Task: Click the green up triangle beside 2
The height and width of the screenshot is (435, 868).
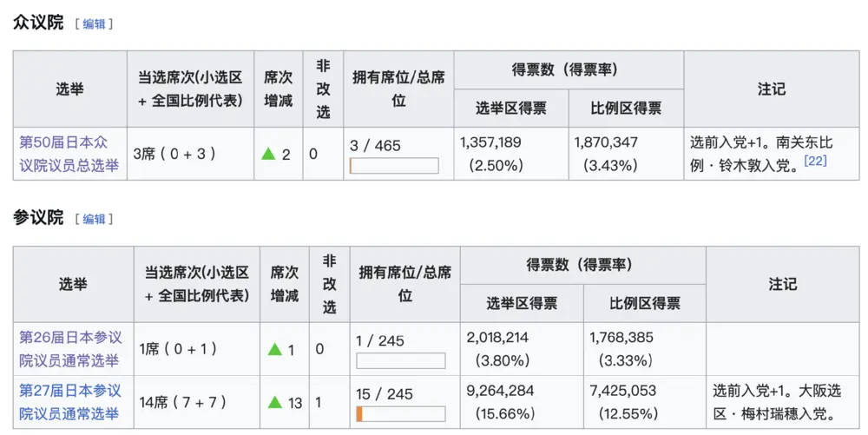Action: coord(268,155)
